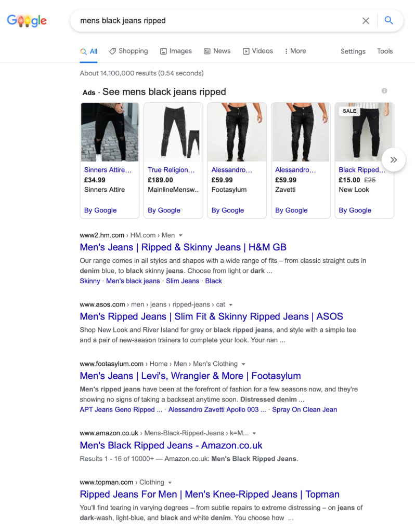
Task: Click the Google logo
Action: click(27, 21)
